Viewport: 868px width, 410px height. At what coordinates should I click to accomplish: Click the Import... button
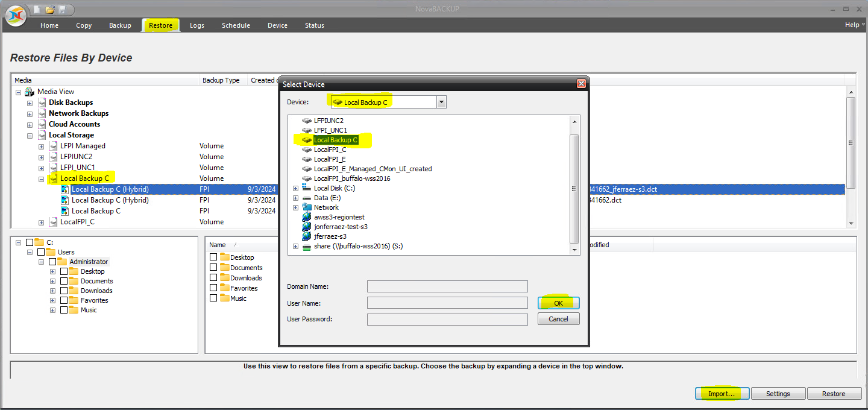(722, 394)
